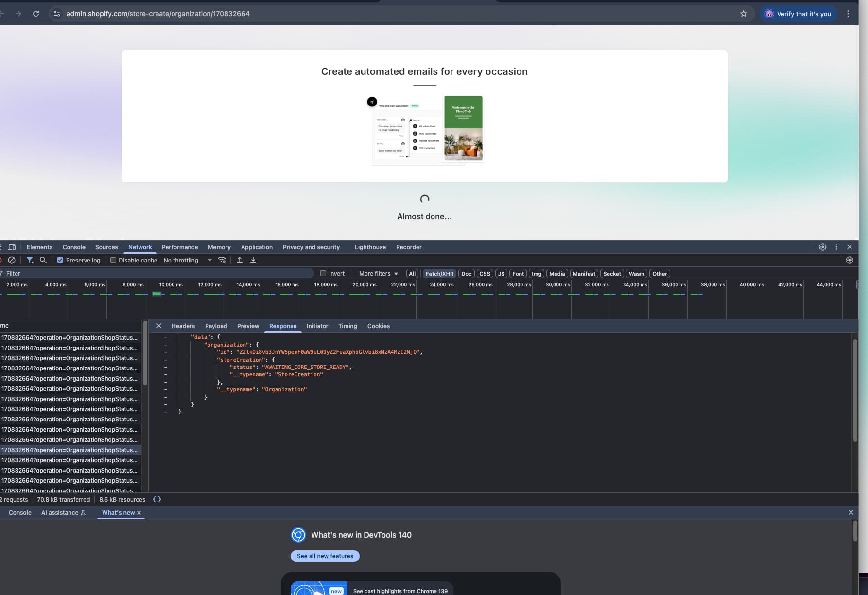Enable the Disable cache checkbox
This screenshot has height=595, width=868.
click(113, 260)
